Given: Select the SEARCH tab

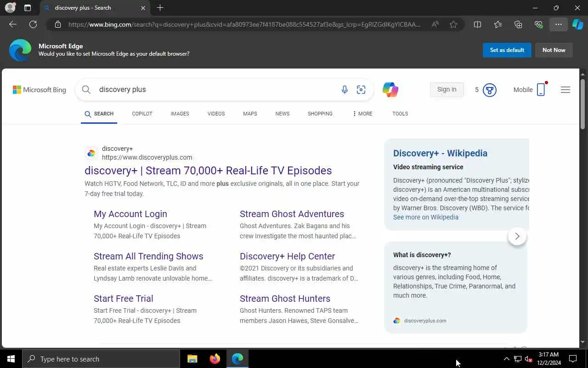Looking at the screenshot, I should click(x=99, y=114).
